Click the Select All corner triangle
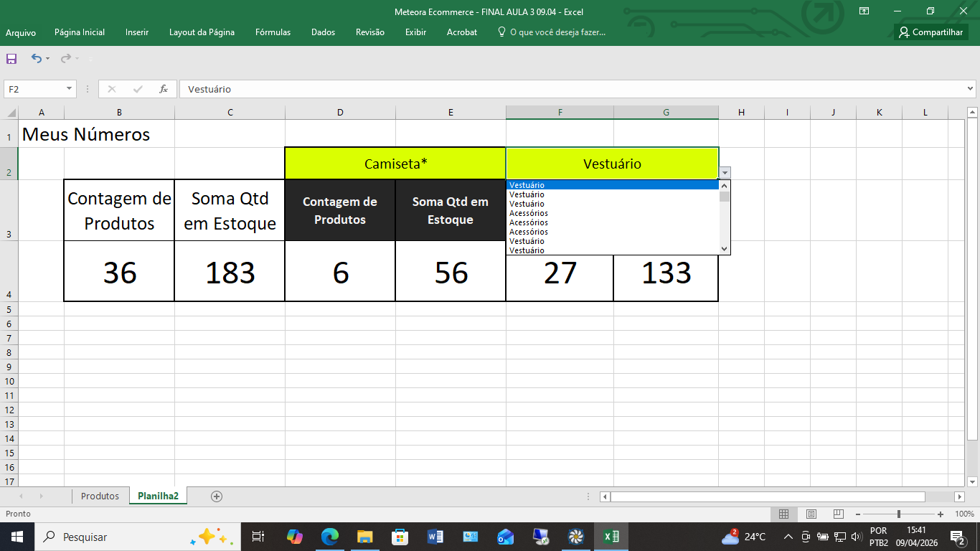980x551 pixels. click(11, 113)
